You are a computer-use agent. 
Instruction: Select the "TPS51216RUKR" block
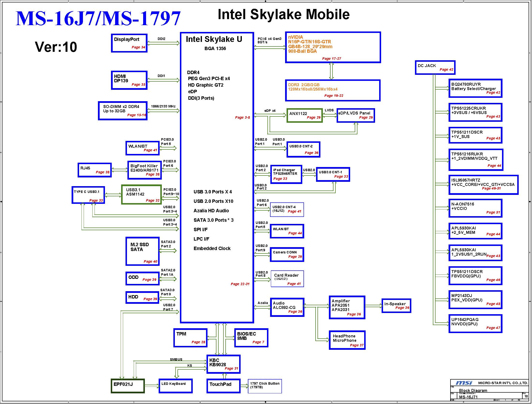point(476,160)
